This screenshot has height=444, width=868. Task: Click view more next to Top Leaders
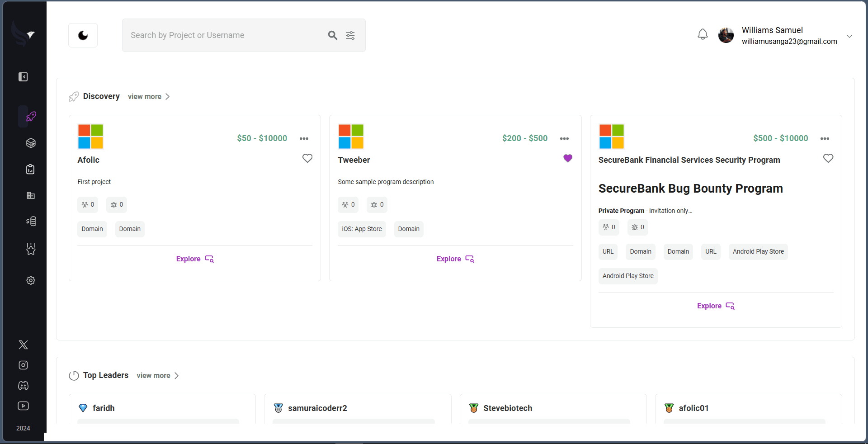click(158, 375)
